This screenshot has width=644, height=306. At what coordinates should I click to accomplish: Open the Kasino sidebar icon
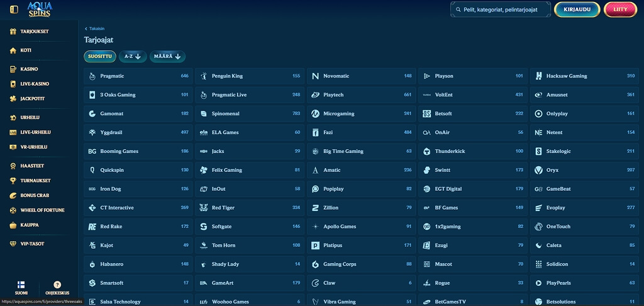tap(13, 69)
